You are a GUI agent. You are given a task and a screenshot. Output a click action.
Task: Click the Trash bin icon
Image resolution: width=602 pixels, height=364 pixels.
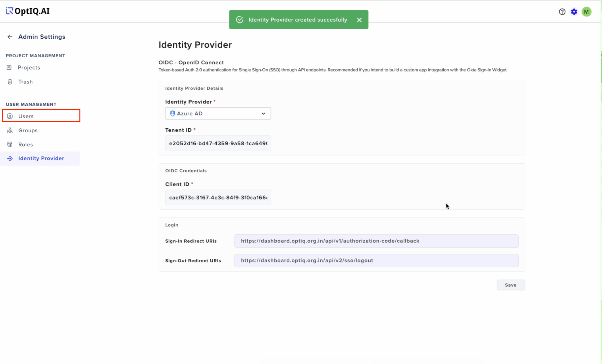[x=10, y=82]
